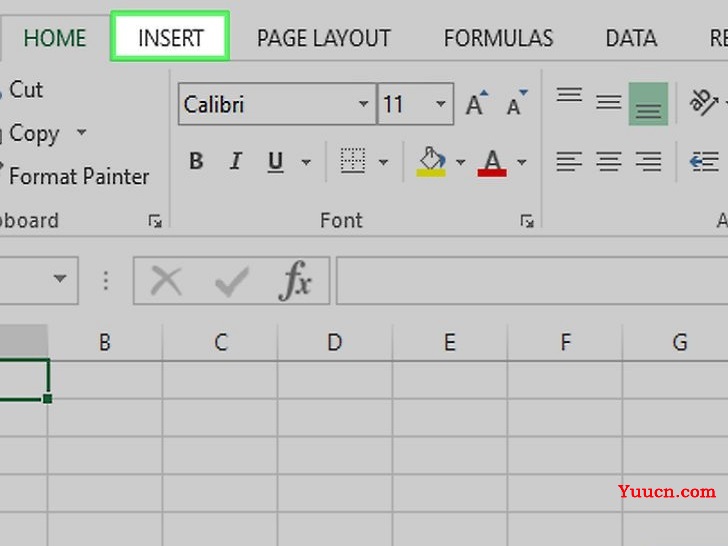Open Calibri font name dropdown

pyautogui.click(x=363, y=104)
